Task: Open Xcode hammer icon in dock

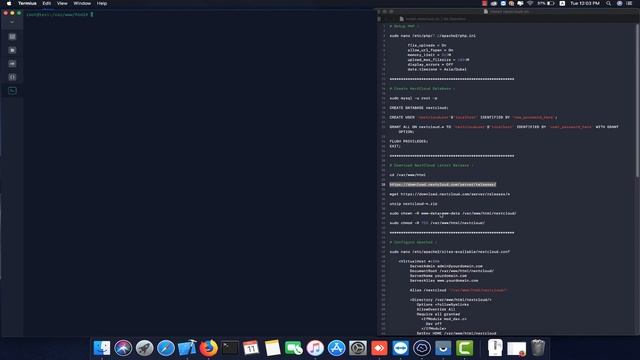Action: coord(187,348)
